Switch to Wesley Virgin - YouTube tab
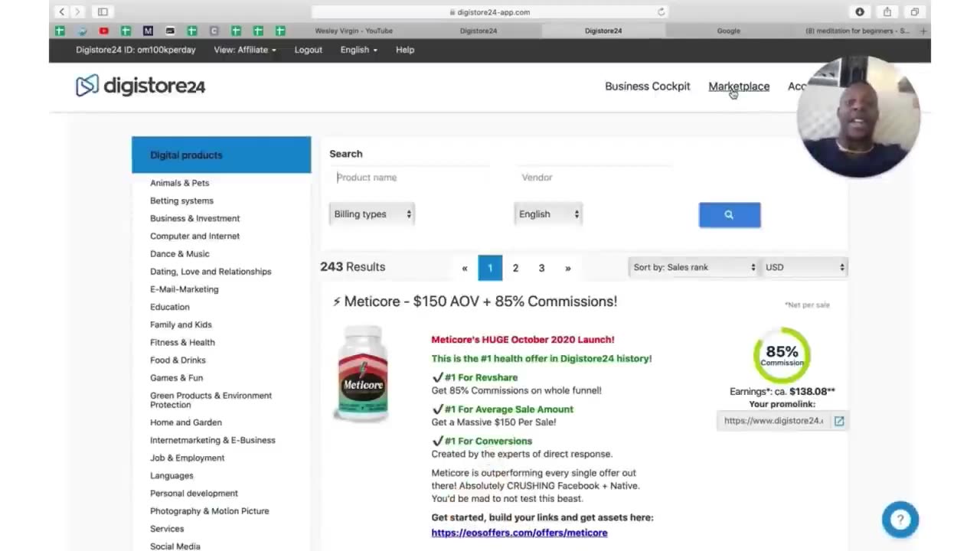The width and height of the screenshot is (980, 551). 354,31
